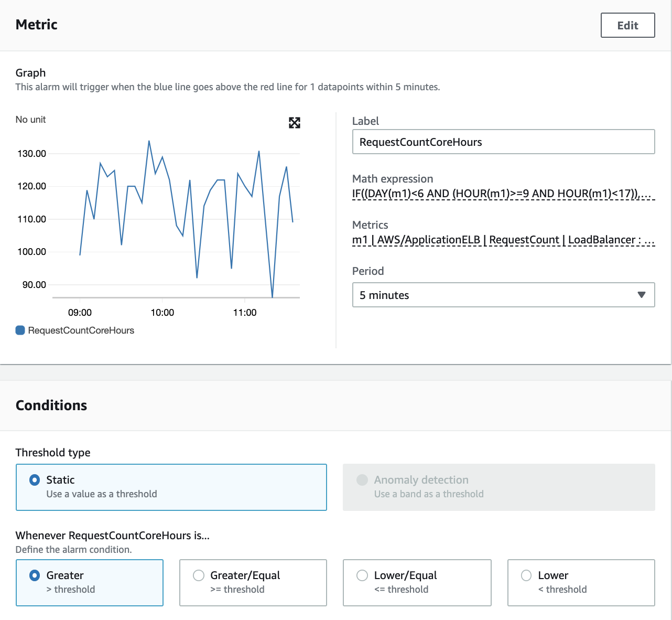The height and width of the screenshot is (620, 672).
Task: Select the Static threshold type
Action: point(35,479)
